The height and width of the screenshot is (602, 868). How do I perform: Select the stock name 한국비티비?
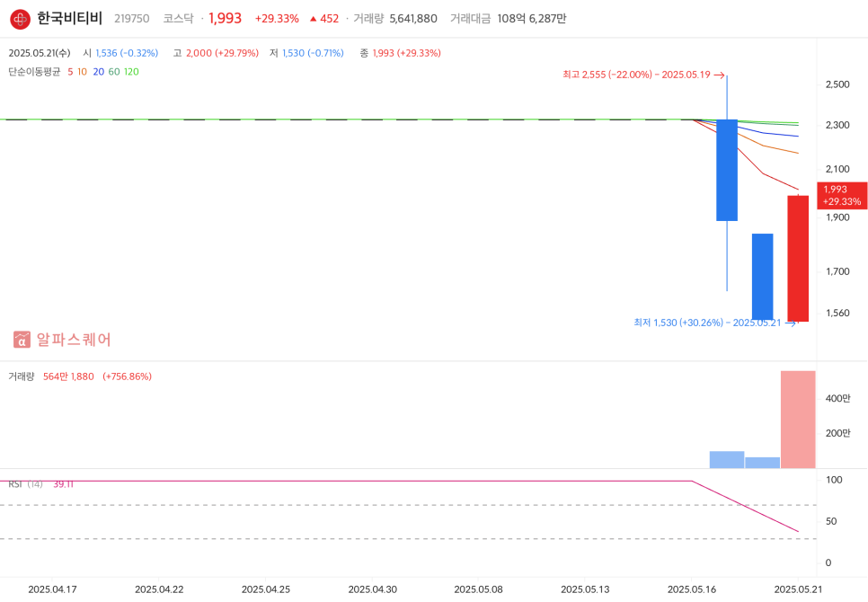[70, 18]
